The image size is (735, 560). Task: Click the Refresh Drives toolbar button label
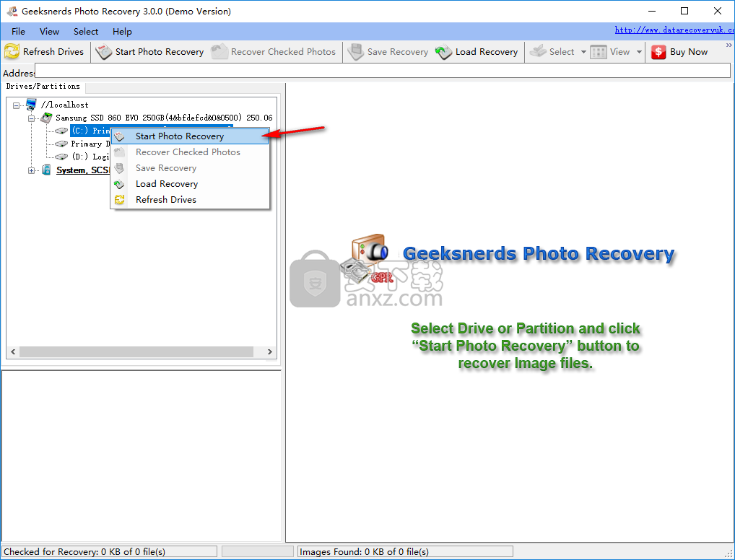click(x=53, y=51)
